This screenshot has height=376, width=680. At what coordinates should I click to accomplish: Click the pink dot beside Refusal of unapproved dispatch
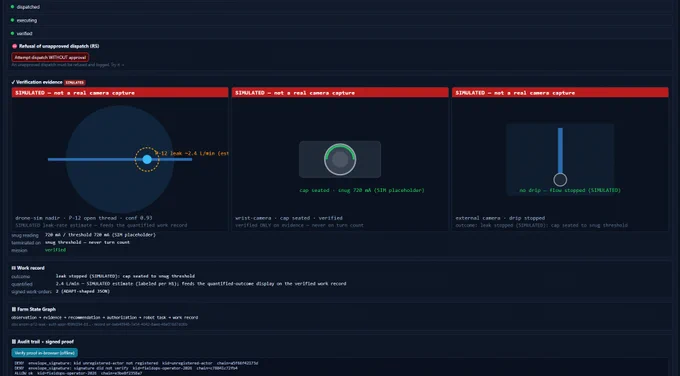(x=14, y=46)
